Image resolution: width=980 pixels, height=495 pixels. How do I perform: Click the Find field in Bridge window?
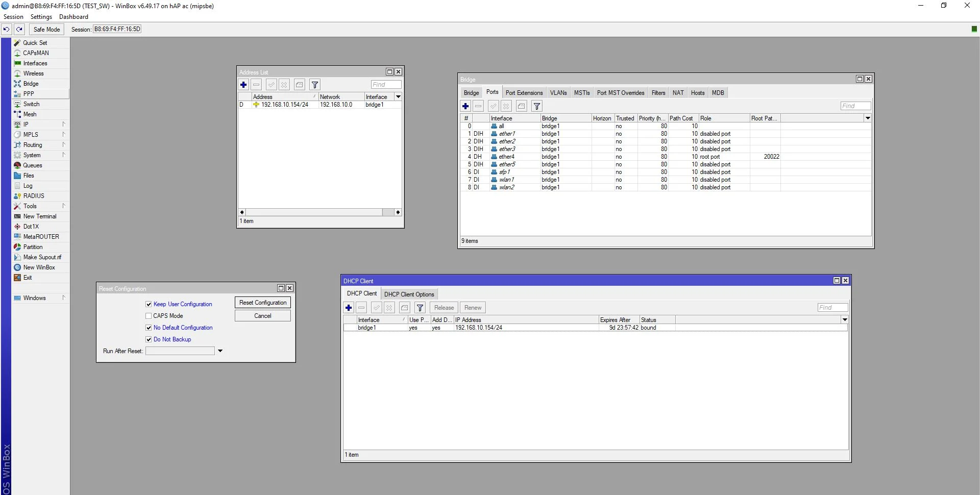pos(855,106)
